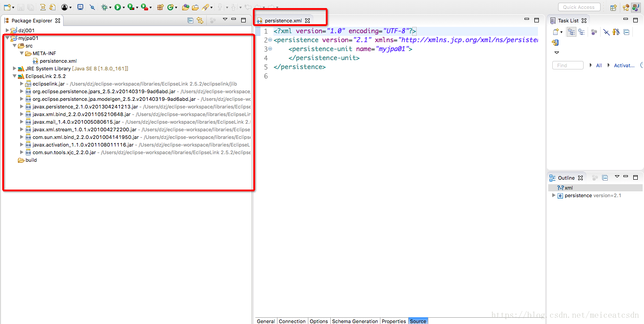This screenshot has width=644, height=324.
Task: Switch to the Properties editor tab
Action: 394,321
